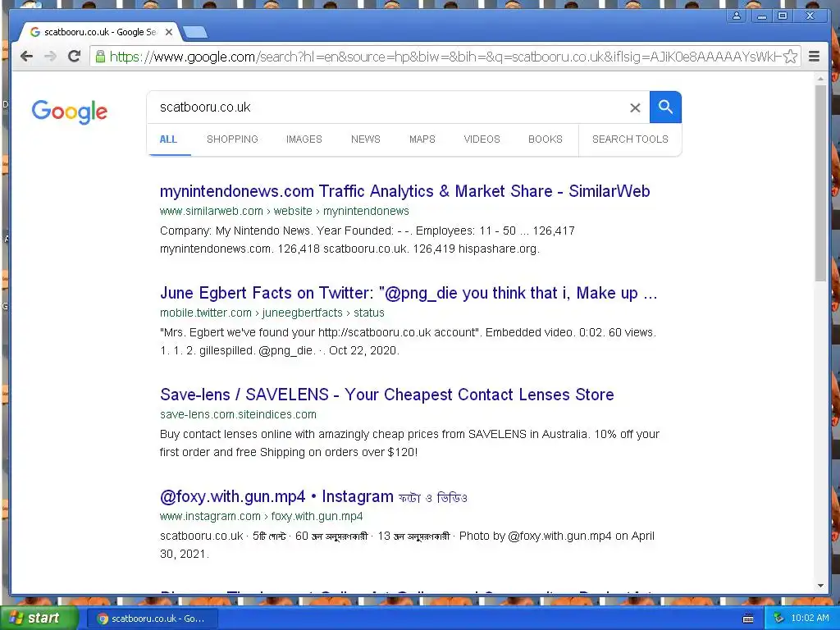Click the snippet text 'Company: My Nintendo News'
840x630 pixels.
(x=235, y=231)
